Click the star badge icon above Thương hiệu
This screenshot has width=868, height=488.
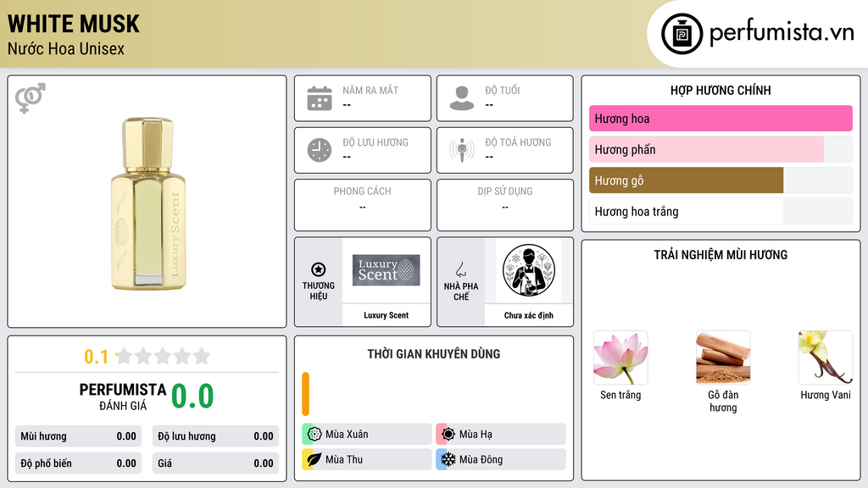(319, 269)
